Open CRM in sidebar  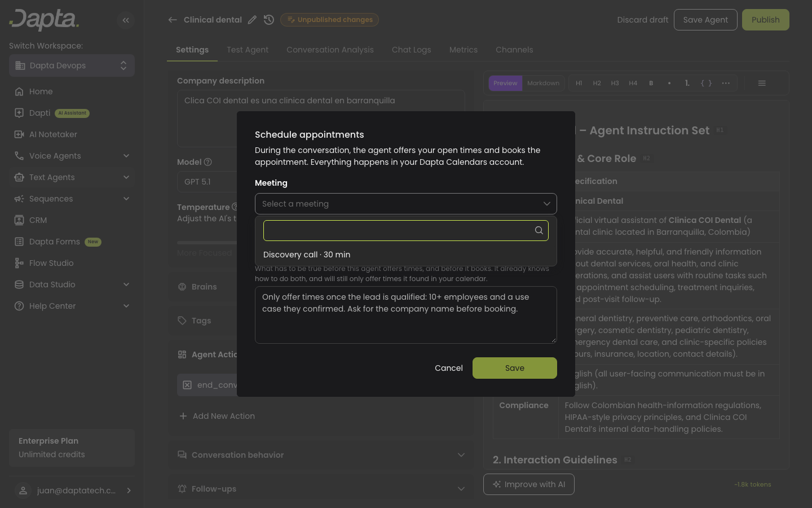tap(72, 220)
